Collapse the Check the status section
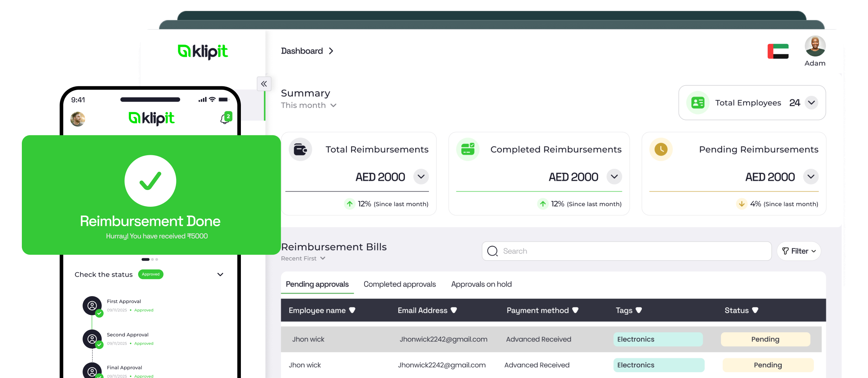The width and height of the screenshot is (868, 378). 220,275
